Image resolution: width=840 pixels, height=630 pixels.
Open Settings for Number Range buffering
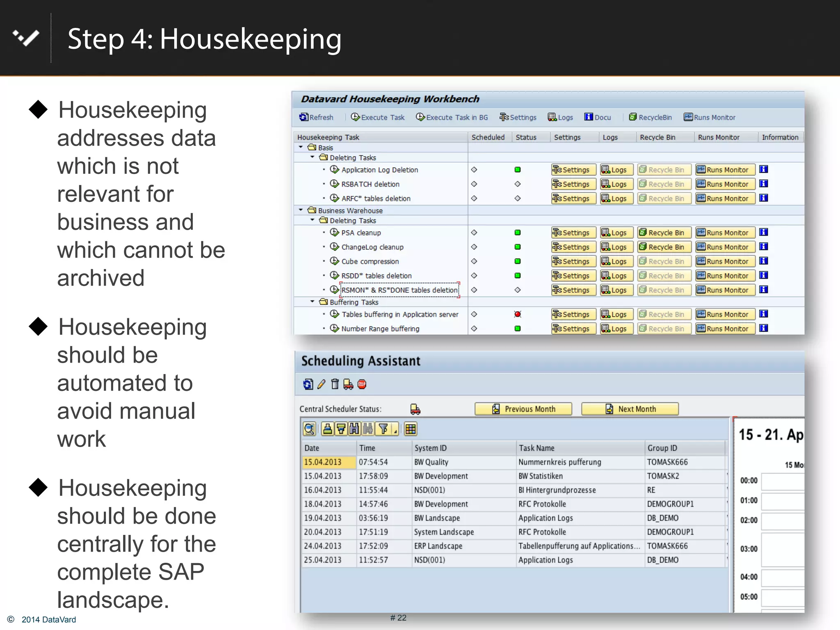pyautogui.click(x=573, y=329)
